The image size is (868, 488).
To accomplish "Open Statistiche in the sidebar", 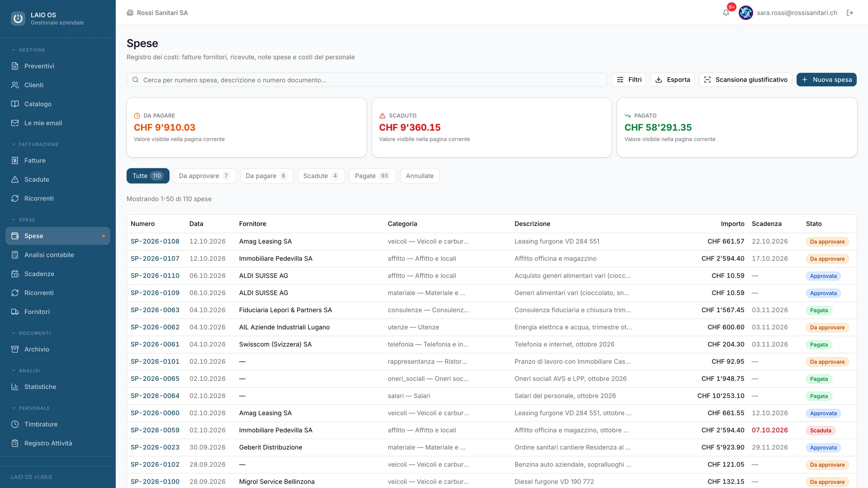I will point(58,387).
